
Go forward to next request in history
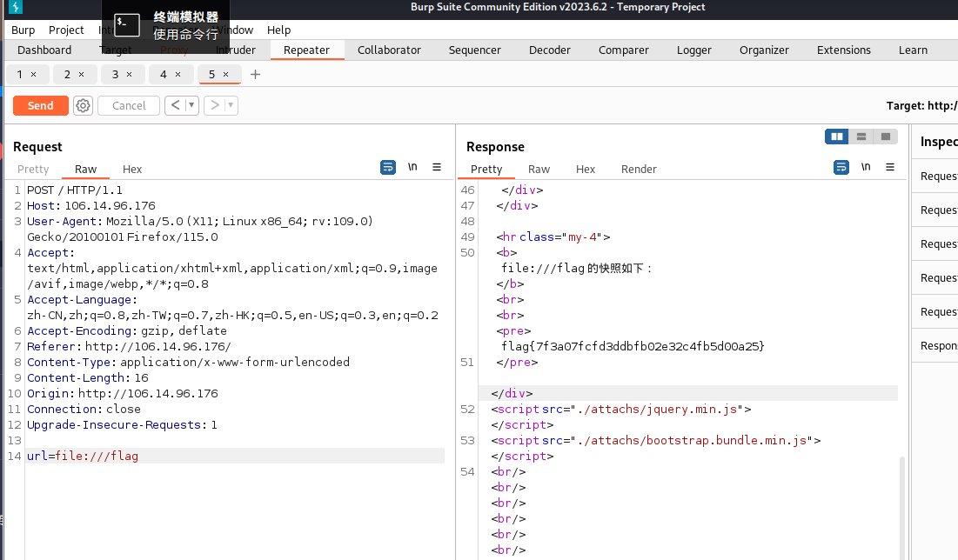click(214, 105)
